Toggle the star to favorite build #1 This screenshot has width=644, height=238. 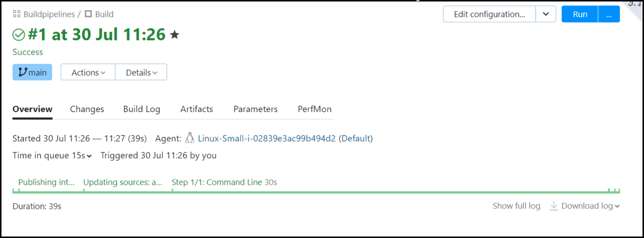174,35
